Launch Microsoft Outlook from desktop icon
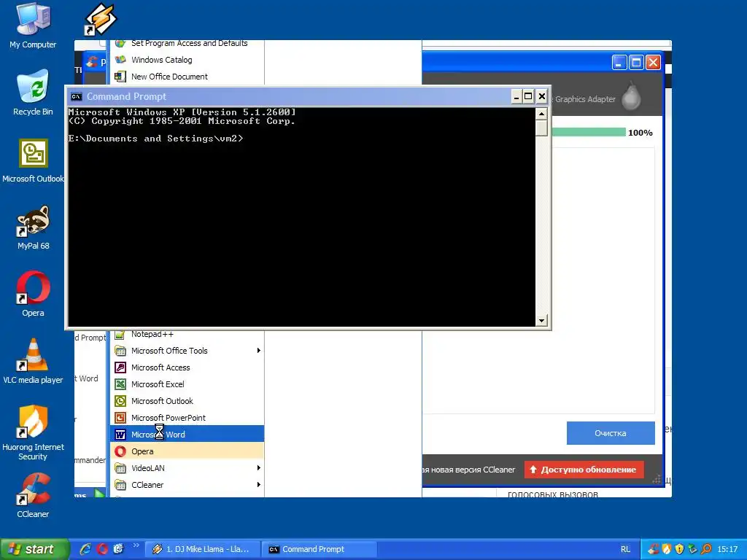Screen dimensions: 747x560 33,160
